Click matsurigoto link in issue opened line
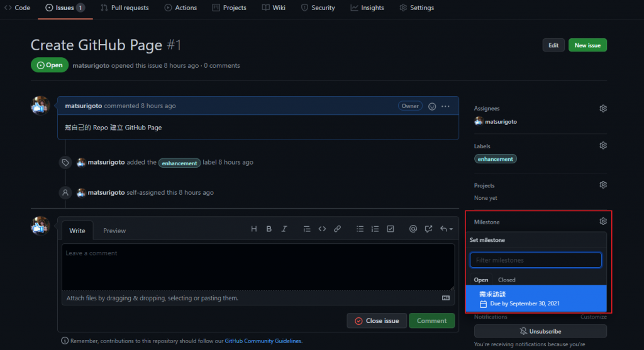Viewport: 644px width, 350px height. tap(91, 65)
